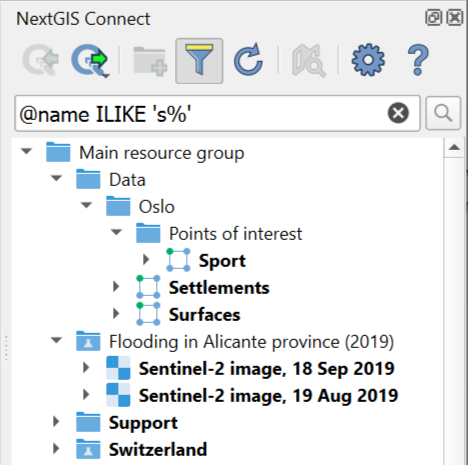Refresh the resource tree
This screenshot has height=465, width=468.
point(248,60)
